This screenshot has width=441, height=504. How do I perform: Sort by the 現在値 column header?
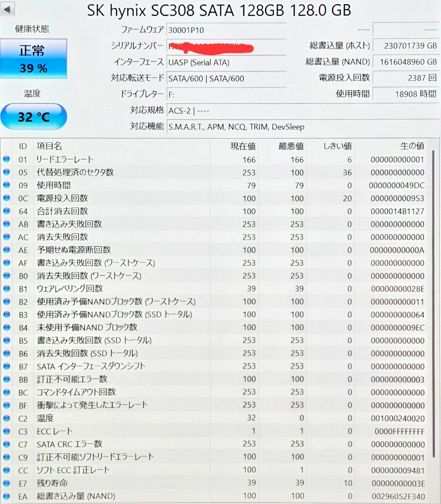[243, 146]
